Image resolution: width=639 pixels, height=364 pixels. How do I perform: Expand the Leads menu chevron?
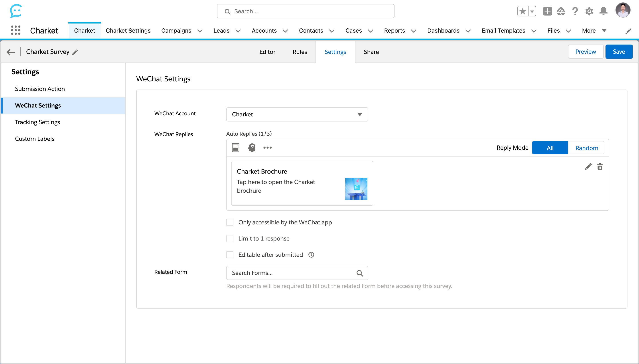click(x=238, y=31)
